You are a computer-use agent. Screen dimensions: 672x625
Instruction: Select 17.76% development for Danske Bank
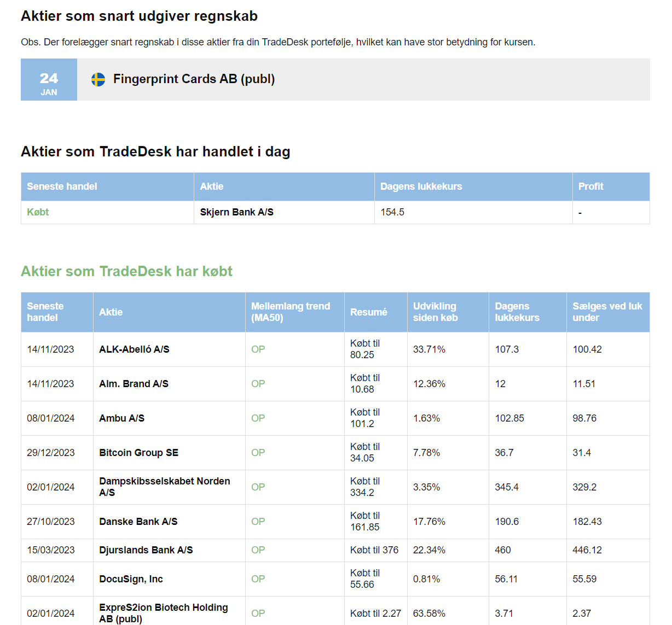[429, 522]
